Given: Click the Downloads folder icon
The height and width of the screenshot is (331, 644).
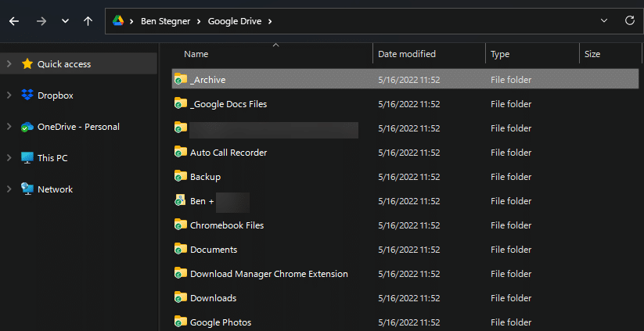Looking at the screenshot, I should [180, 297].
